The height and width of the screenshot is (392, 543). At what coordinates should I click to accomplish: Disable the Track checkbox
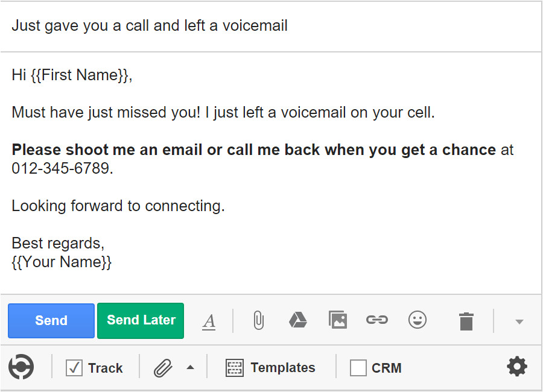click(74, 368)
